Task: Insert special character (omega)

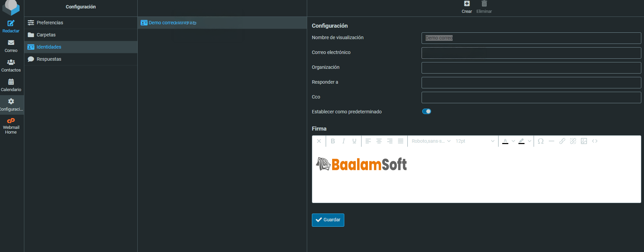Action: [x=541, y=141]
